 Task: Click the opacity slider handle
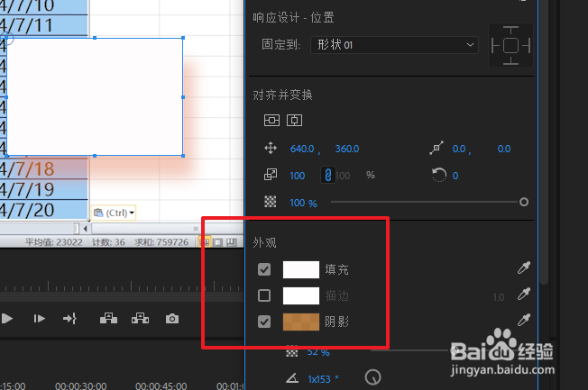[524, 203]
